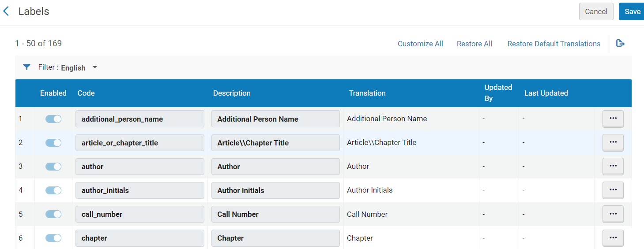Go back using the left chevron icon
The width and height of the screenshot is (644, 249).
click(6, 11)
